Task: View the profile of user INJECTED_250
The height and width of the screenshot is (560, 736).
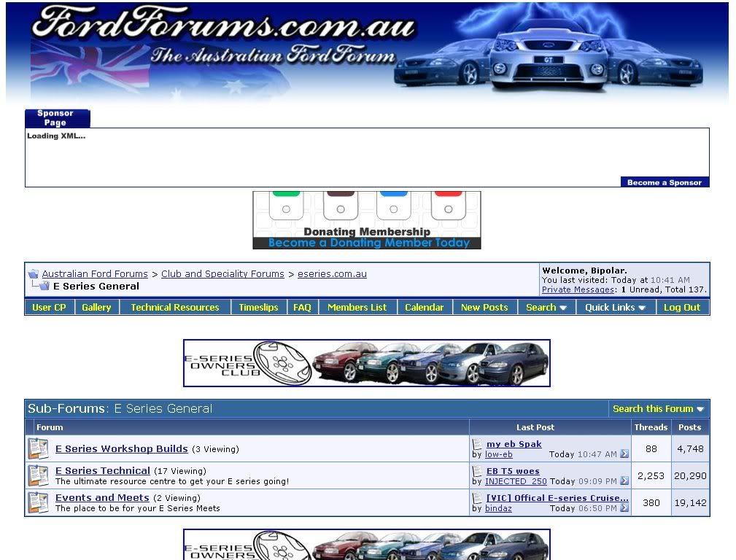Action: 516,481
